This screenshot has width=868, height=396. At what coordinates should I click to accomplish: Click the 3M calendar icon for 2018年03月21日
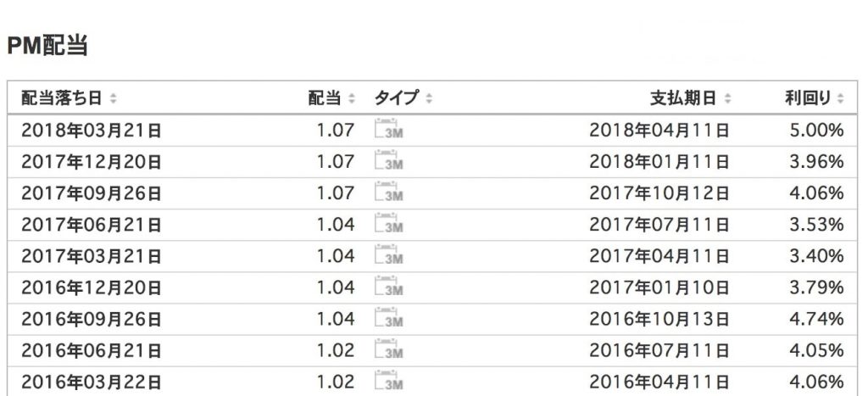pyautogui.click(x=389, y=129)
